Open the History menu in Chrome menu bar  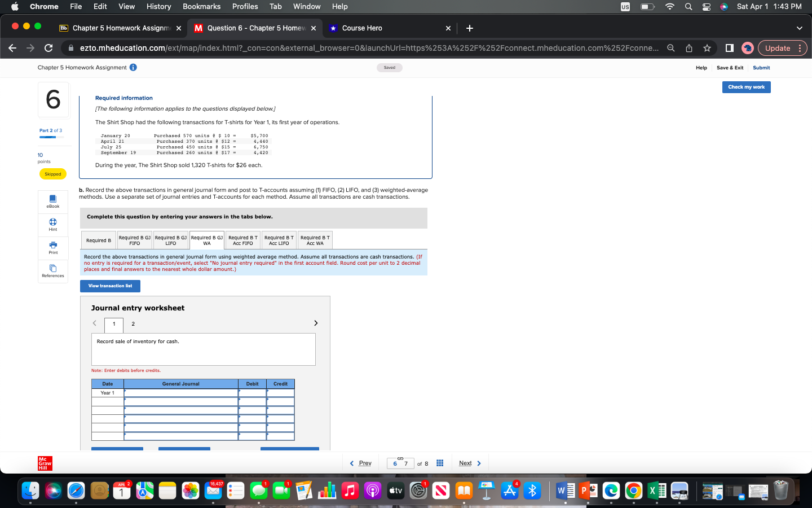pos(159,7)
